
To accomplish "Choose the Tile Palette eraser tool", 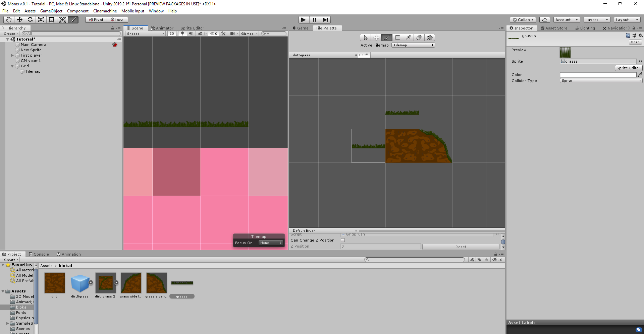I will [419, 38].
